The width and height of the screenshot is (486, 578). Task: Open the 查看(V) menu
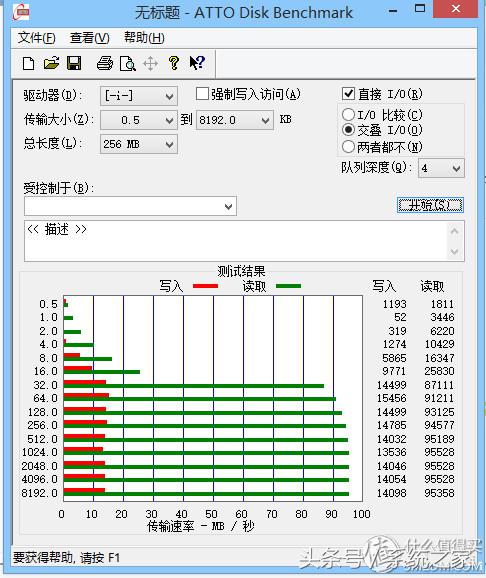[90, 38]
